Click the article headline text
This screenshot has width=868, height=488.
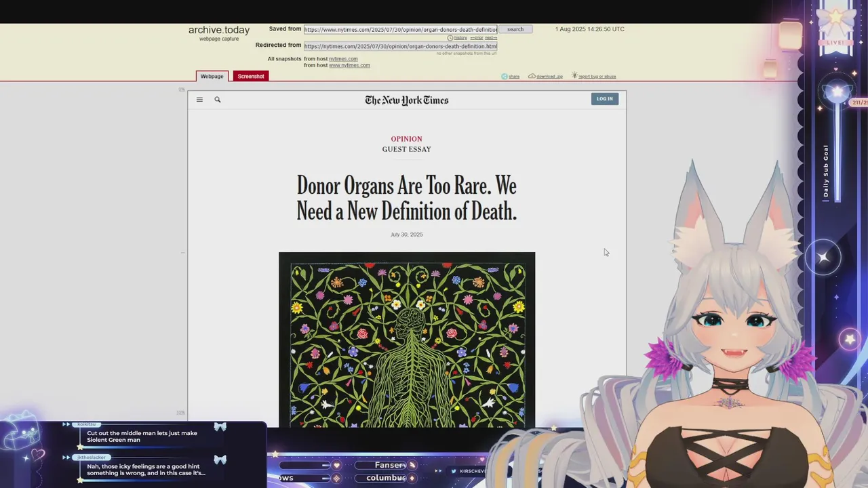[x=407, y=198]
